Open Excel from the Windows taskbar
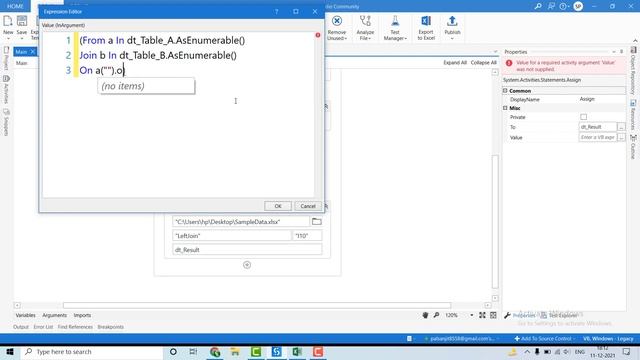The image size is (640, 360). coord(297,352)
